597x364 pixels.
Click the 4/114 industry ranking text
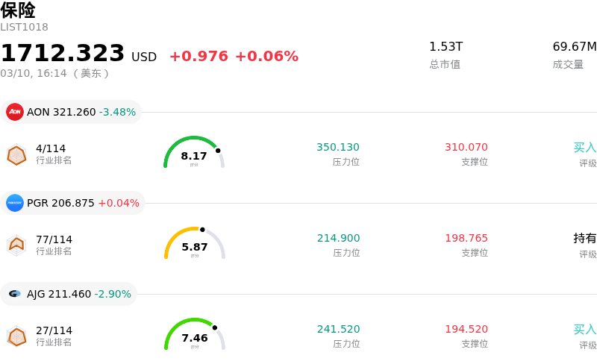click(51, 148)
